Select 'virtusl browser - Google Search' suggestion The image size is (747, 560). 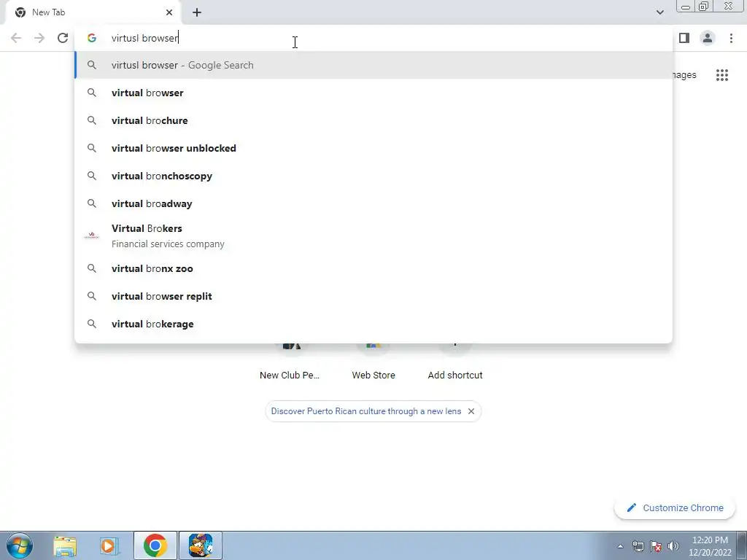click(373, 65)
